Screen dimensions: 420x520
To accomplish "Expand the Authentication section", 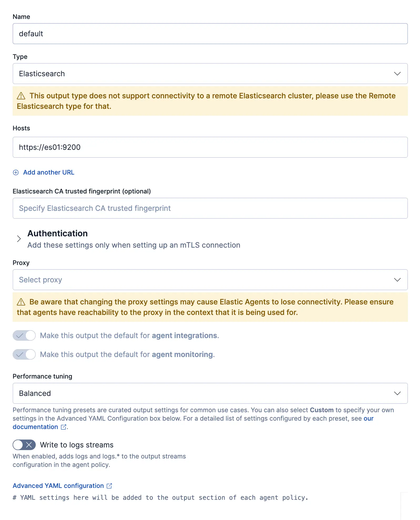I will coord(19,239).
